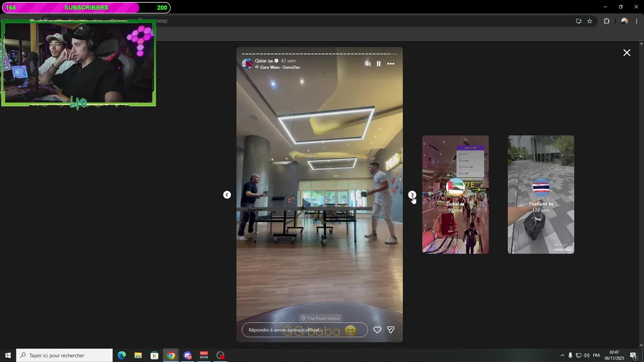644x362 pixels.
Task: Like the story with the heart icon
Action: click(377, 330)
